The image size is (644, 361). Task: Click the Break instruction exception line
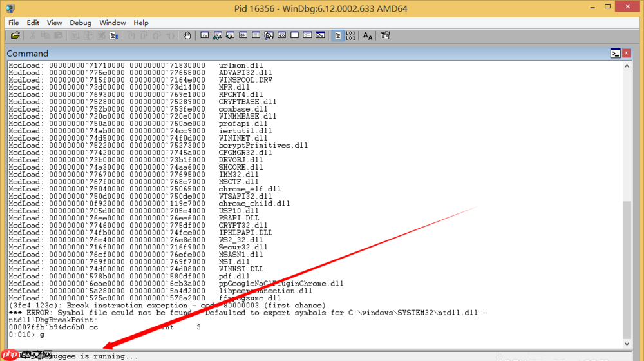pos(167,306)
